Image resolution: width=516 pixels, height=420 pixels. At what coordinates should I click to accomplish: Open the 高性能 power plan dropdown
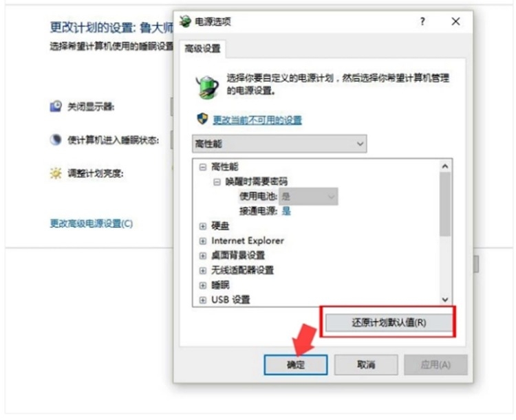(279, 144)
